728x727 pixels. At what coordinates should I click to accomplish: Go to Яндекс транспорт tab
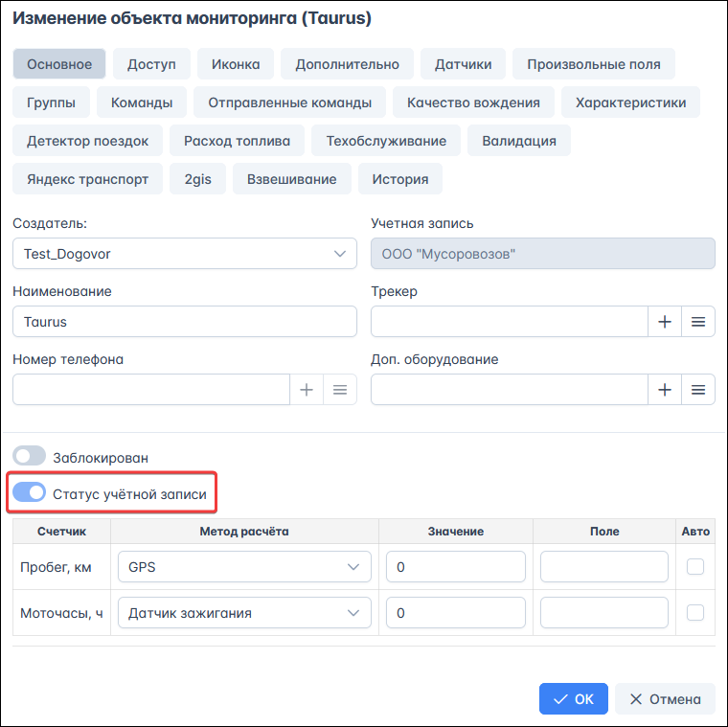click(x=88, y=179)
